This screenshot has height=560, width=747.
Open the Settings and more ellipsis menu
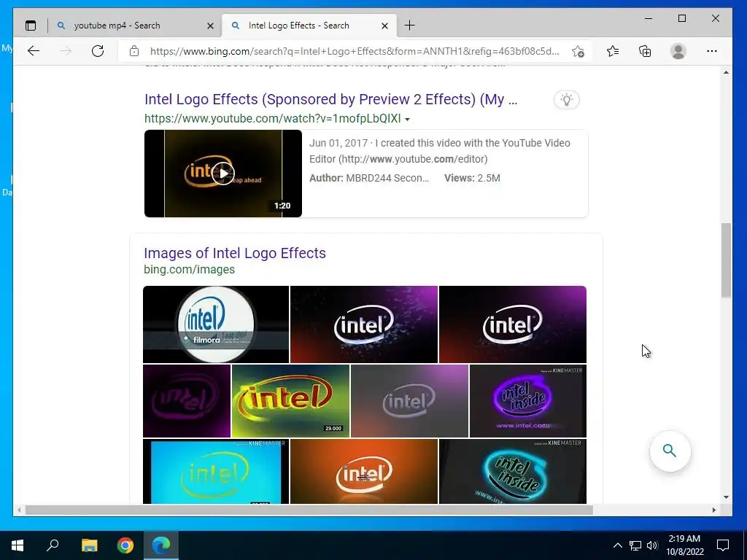coord(712,51)
